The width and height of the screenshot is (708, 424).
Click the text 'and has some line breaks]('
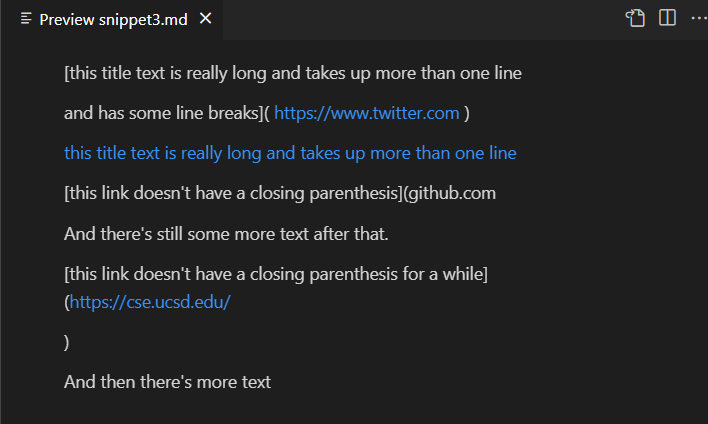coord(167,113)
